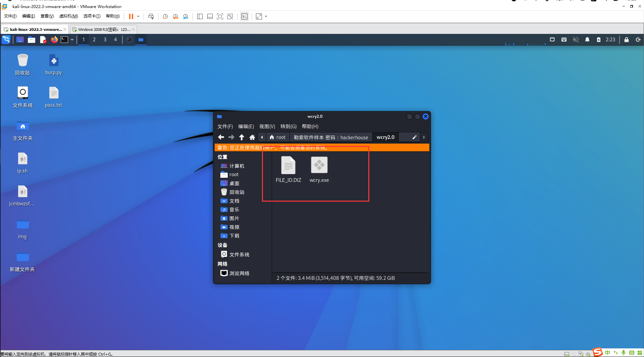Open the snapshot manager

pos(185,16)
